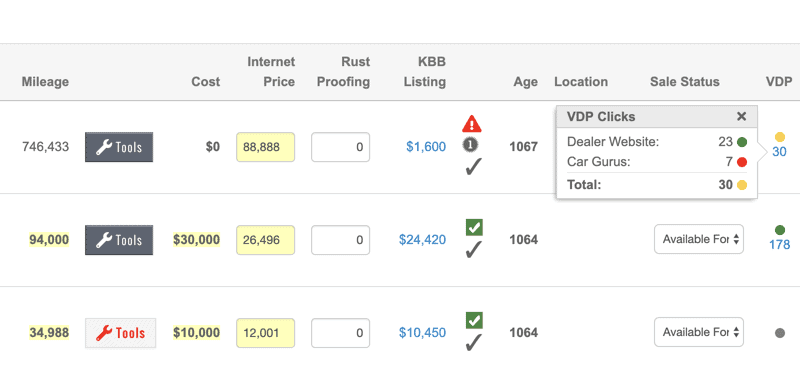Click the Rust Proofing field in the $1,600 row
The width and height of the screenshot is (800, 378).
pyautogui.click(x=340, y=147)
